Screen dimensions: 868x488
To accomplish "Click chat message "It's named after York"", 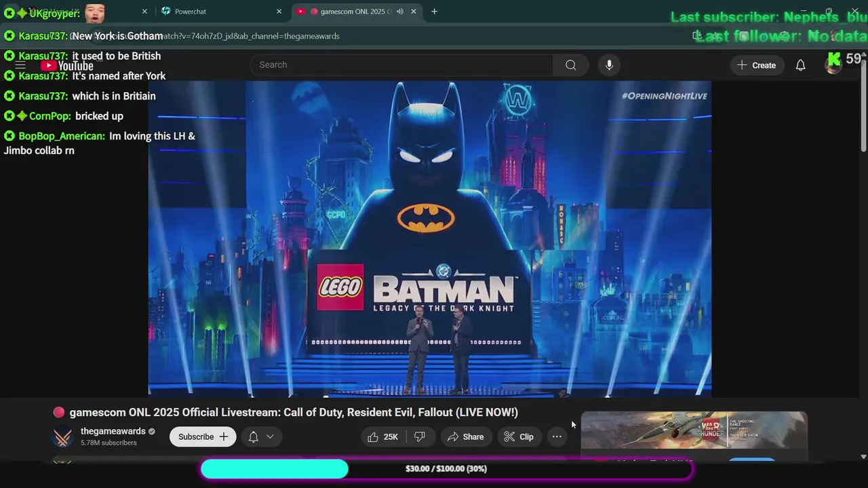I will point(119,76).
